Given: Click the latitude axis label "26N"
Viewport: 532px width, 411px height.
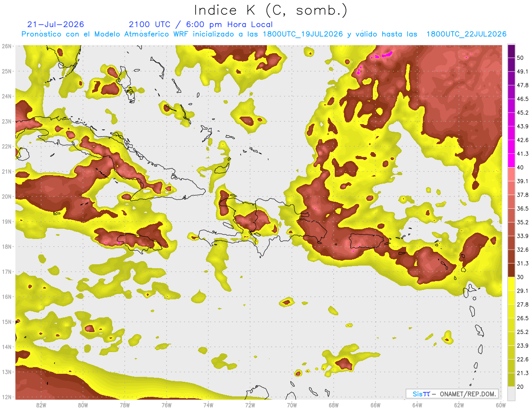Looking at the screenshot, I should click(7, 46).
